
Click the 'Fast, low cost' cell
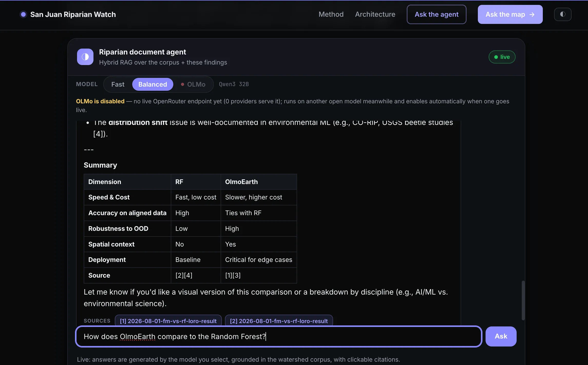point(196,197)
